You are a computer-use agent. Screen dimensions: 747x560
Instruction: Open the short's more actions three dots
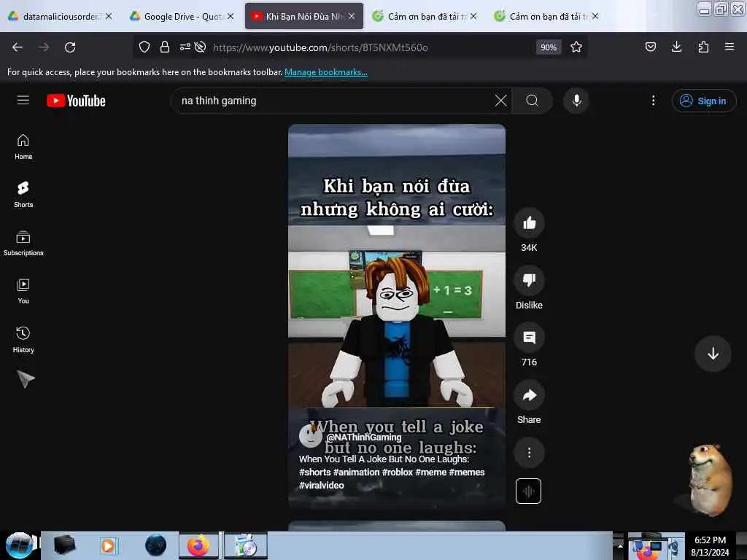click(x=529, y=452)
